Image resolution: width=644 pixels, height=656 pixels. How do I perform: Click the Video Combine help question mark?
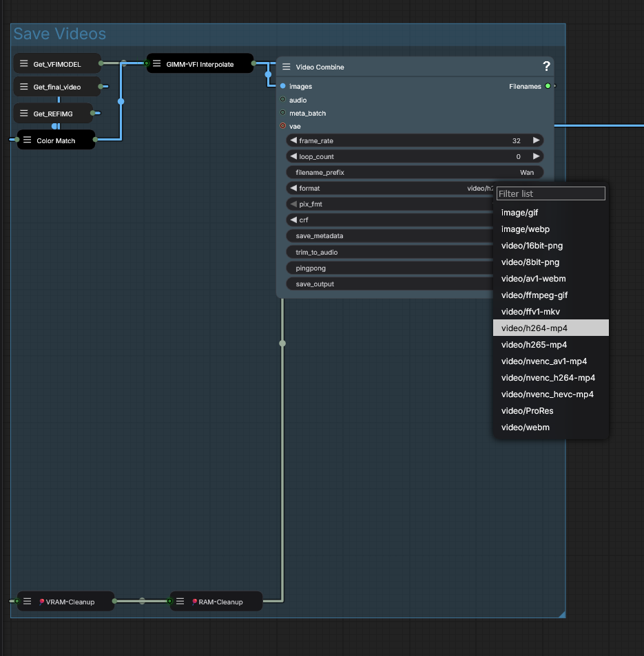(546, 66)
